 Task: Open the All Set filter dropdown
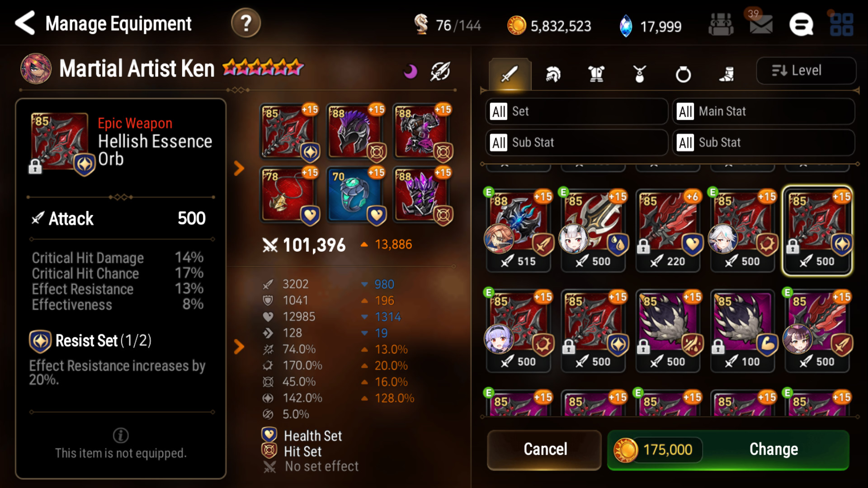[x=576, y=111]
